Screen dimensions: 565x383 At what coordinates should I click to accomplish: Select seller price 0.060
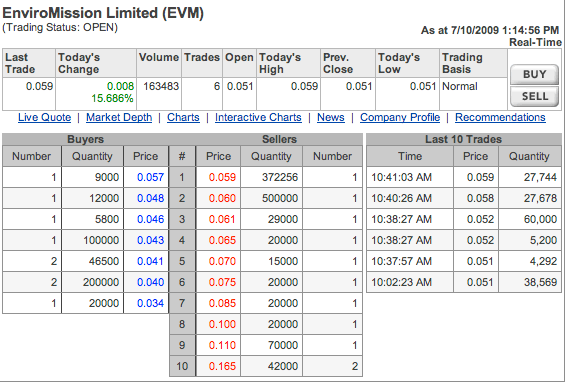click(x=222, y=198)
